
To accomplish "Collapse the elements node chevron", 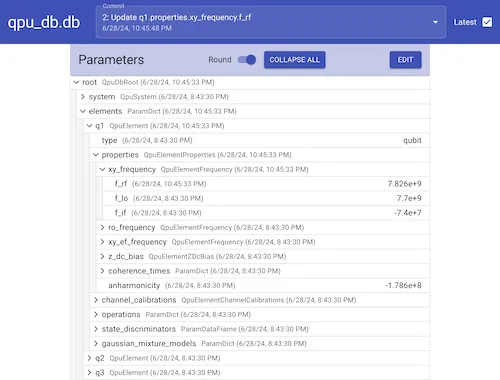I will 83,111.
